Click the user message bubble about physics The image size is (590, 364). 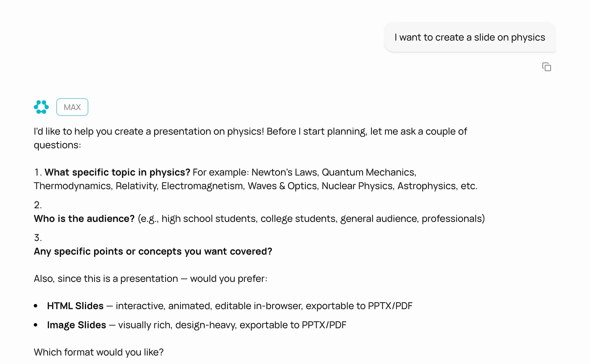pyautogui.click(x=470, y=37)
